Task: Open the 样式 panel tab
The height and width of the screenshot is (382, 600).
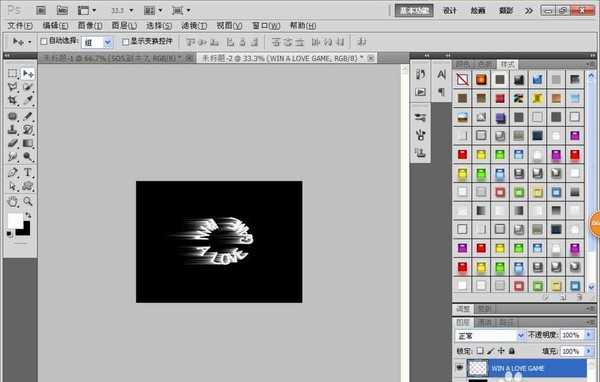Action: 507,64
